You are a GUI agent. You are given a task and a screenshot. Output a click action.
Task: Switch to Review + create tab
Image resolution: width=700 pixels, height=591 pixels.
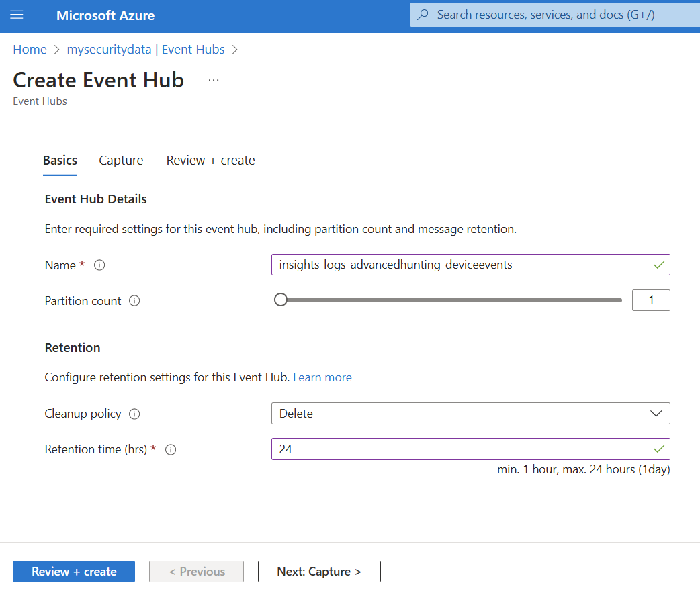coord(211,161)
